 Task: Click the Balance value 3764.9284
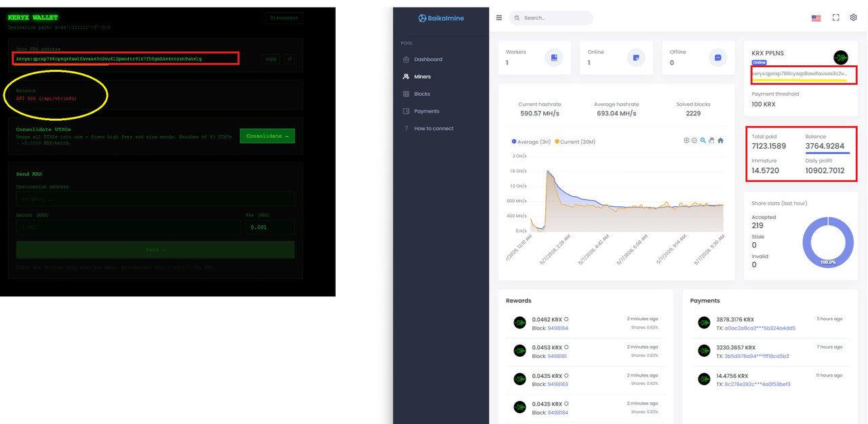tap(825, 146)
